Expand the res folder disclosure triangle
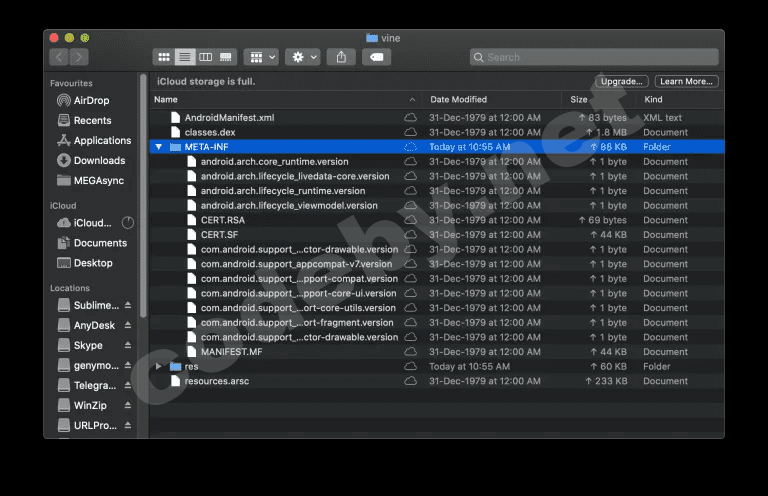Image resolution: width=768 pixels, height=496 pixels. click(158, 366)
